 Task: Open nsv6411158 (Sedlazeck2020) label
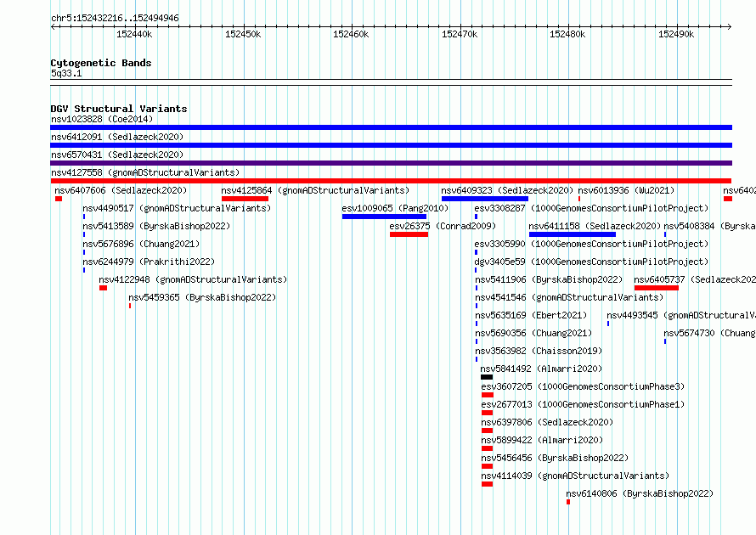(595, 226)
